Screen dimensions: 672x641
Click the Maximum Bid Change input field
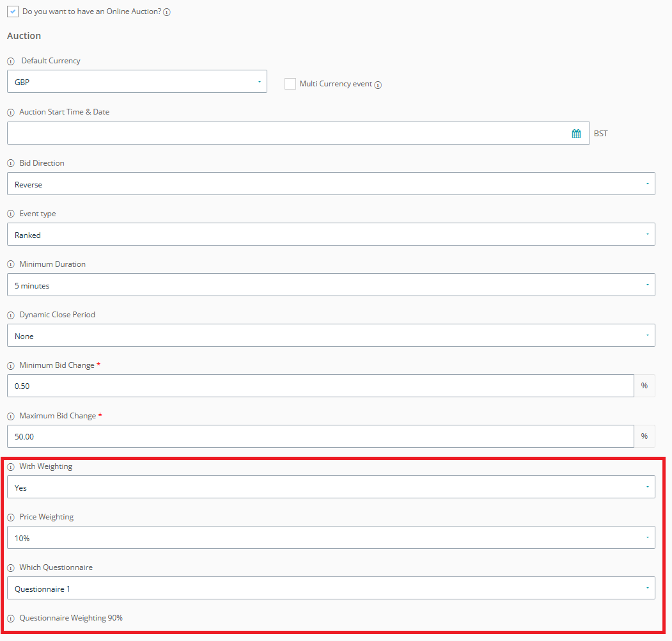(320, 436)
